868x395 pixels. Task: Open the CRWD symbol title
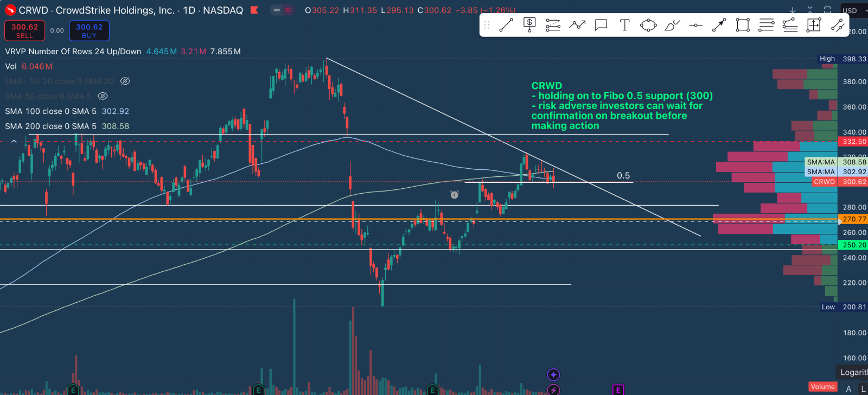pos(97,10)
